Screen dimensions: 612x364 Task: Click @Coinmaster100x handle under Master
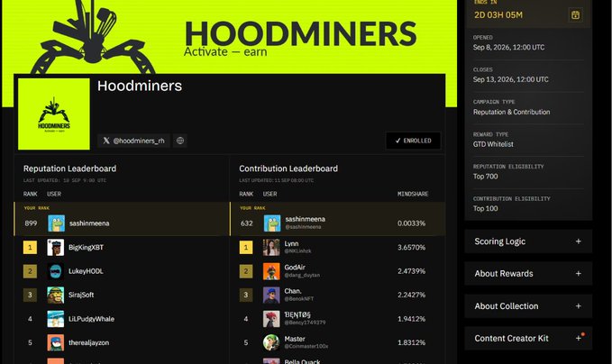(306, 347)
